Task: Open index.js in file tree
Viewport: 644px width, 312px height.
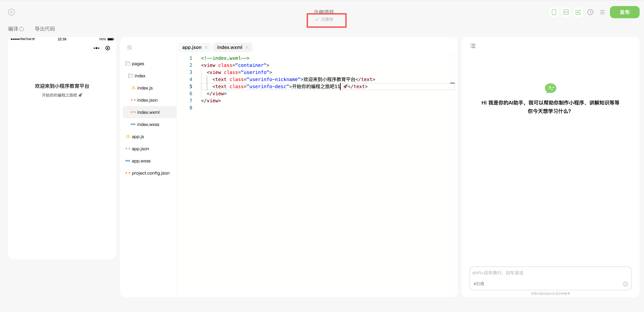Action: (x=145, y=88)
